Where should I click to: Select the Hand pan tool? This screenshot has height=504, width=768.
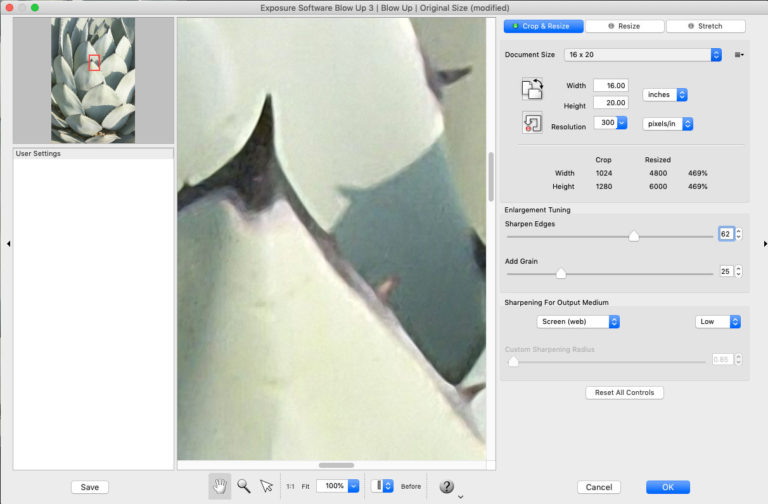[x=220, y=486]
